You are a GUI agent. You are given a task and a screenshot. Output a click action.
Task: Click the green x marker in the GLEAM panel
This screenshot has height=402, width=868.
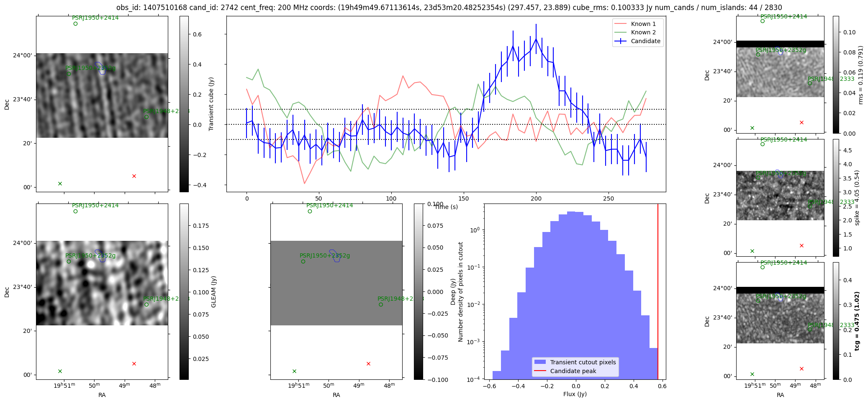[60, 371]
